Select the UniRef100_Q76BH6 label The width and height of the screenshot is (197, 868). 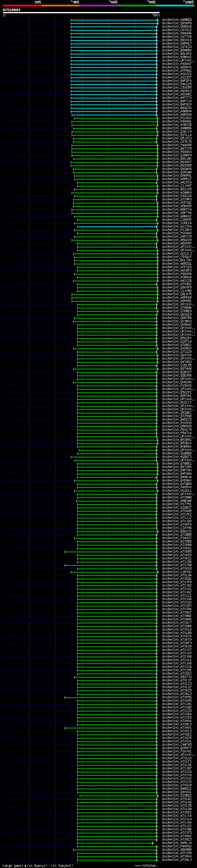click(x=176, y=308)
